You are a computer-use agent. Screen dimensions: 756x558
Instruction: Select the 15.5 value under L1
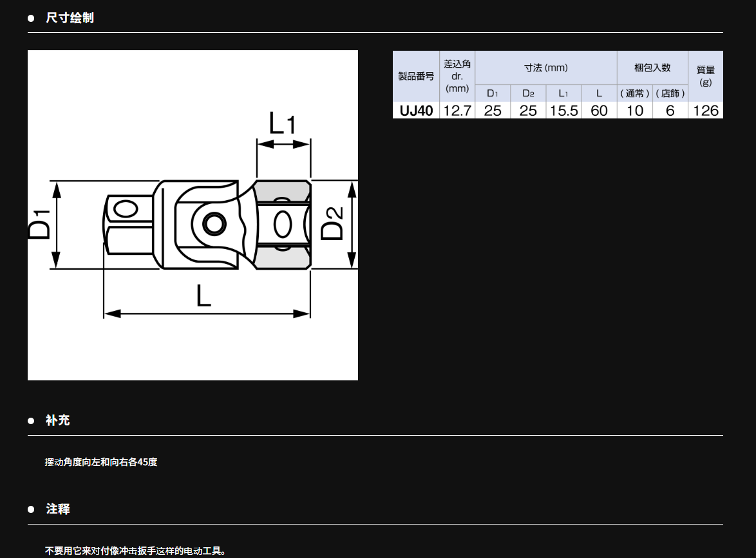point(563,111)
